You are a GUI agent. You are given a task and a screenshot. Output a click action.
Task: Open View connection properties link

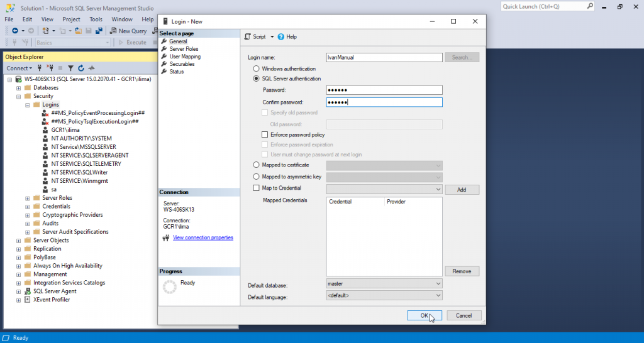coord(203,237)
